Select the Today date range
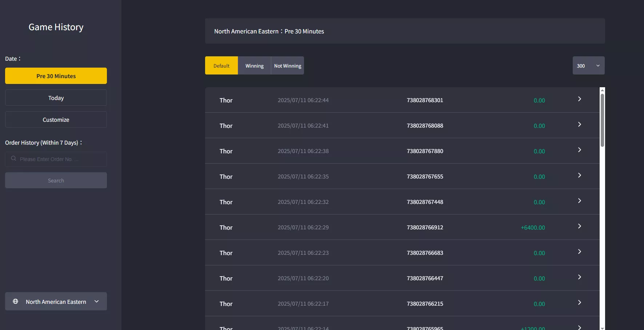Image resolution: width=644 pixels, height=330 pixels. click(56, 98)
